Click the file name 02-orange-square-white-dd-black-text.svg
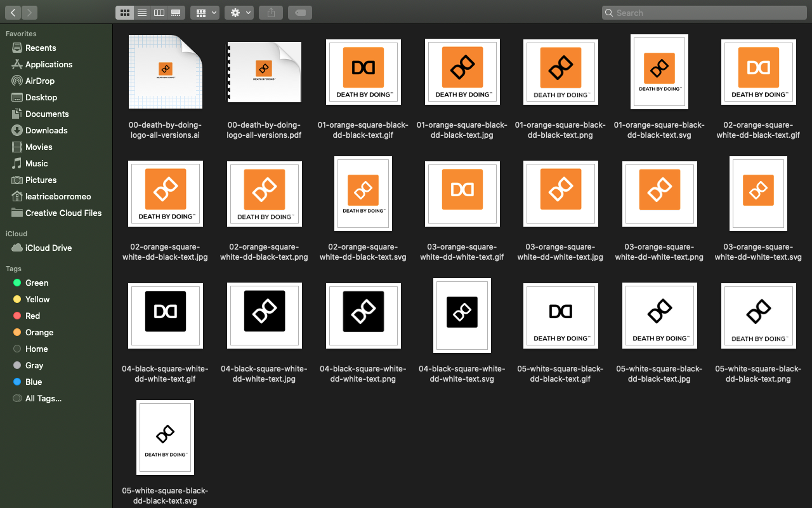The height and width of the screenshot is (508, 812). 363,252
